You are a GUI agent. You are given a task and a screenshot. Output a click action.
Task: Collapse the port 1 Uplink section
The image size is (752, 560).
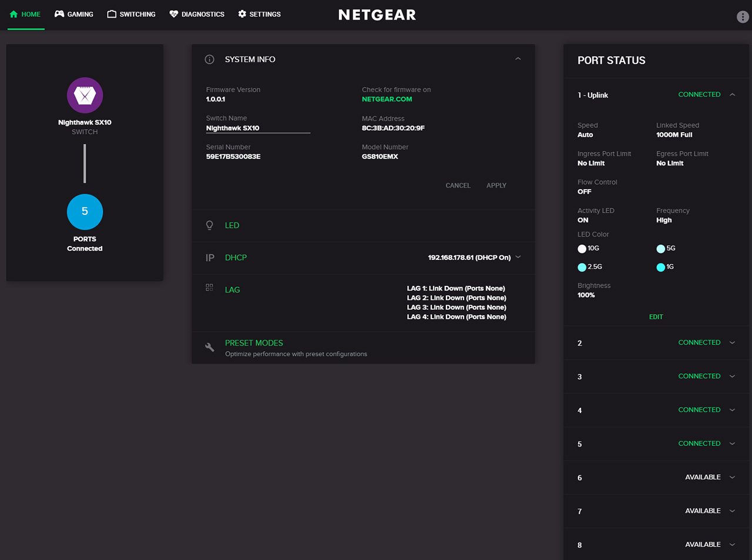point(732,95)
